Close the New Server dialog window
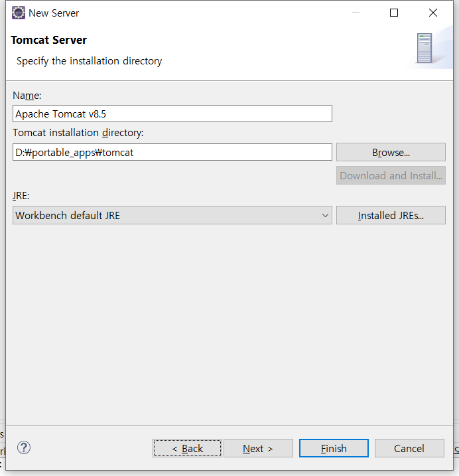This screenshot has width=459, height=476. point(433,13)
